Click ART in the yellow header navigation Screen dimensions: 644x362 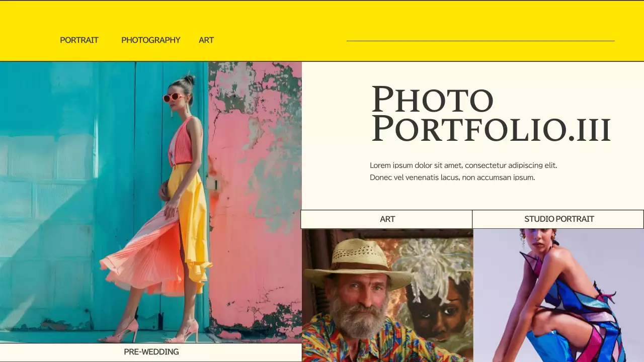click(x=206, y=40)
